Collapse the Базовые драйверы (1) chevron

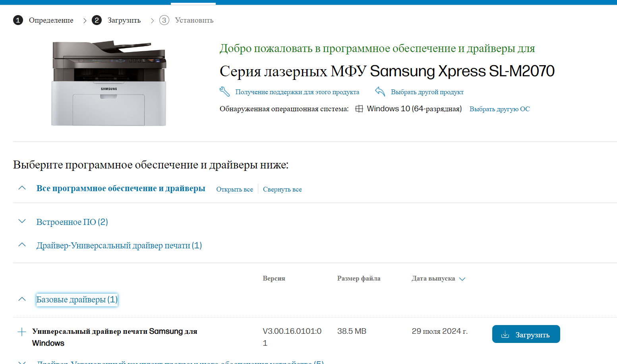click(x=22, y=299)
